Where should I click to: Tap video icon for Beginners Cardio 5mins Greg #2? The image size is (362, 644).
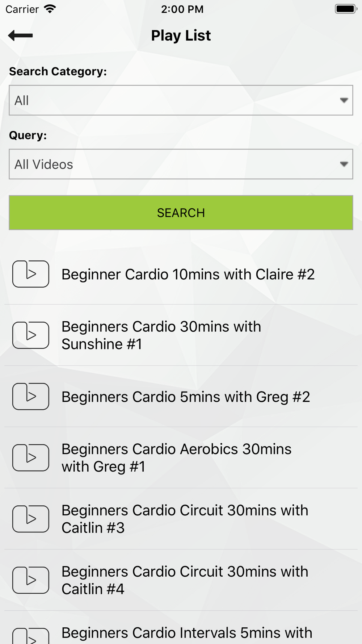tap(31, 396)
